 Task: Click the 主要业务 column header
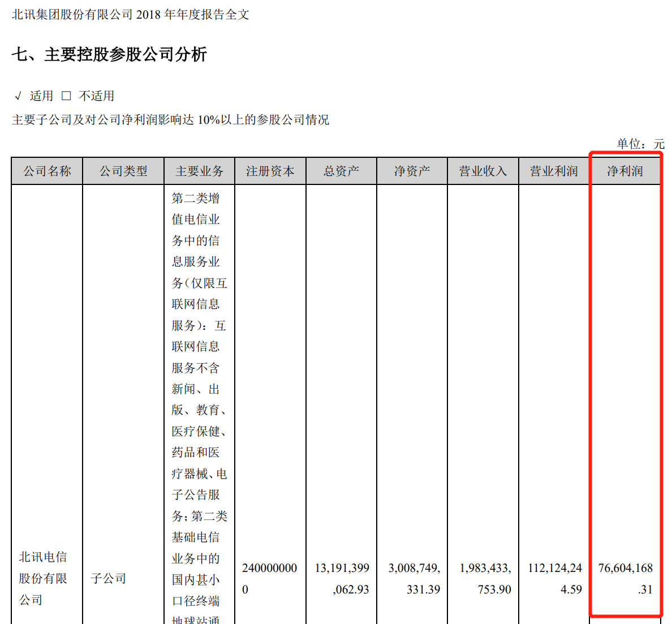199,171
